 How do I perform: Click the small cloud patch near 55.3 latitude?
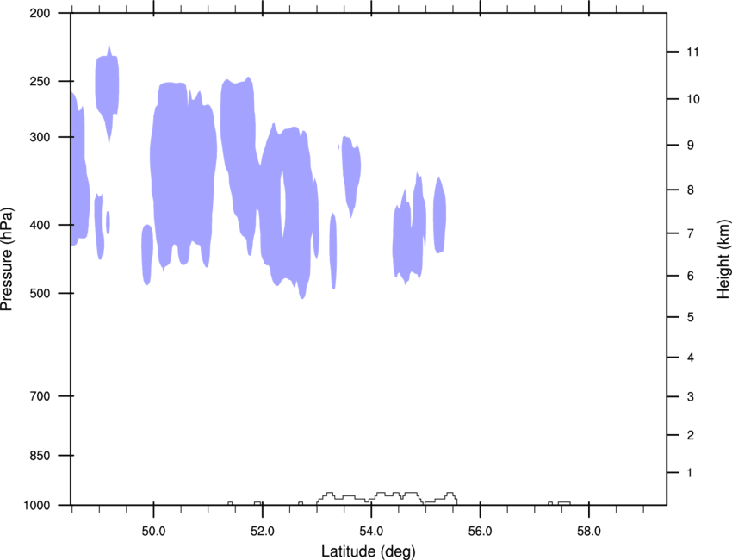pos(439,215)
